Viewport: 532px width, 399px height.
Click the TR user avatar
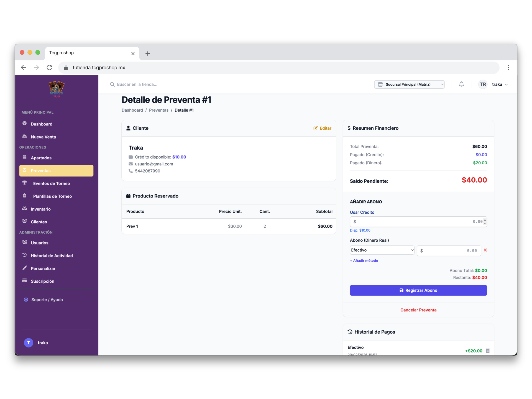(483, 85)
